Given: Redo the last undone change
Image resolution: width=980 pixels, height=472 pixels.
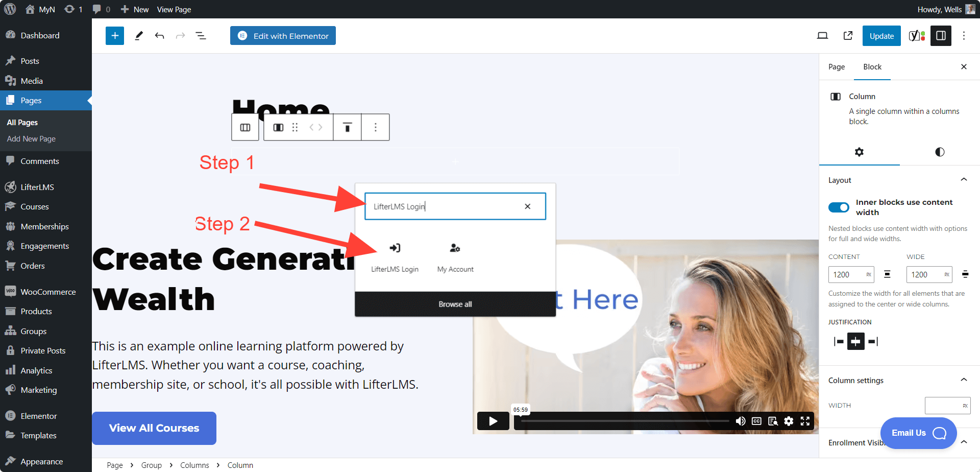Looking at the screenshot, I should click(180, 36).
